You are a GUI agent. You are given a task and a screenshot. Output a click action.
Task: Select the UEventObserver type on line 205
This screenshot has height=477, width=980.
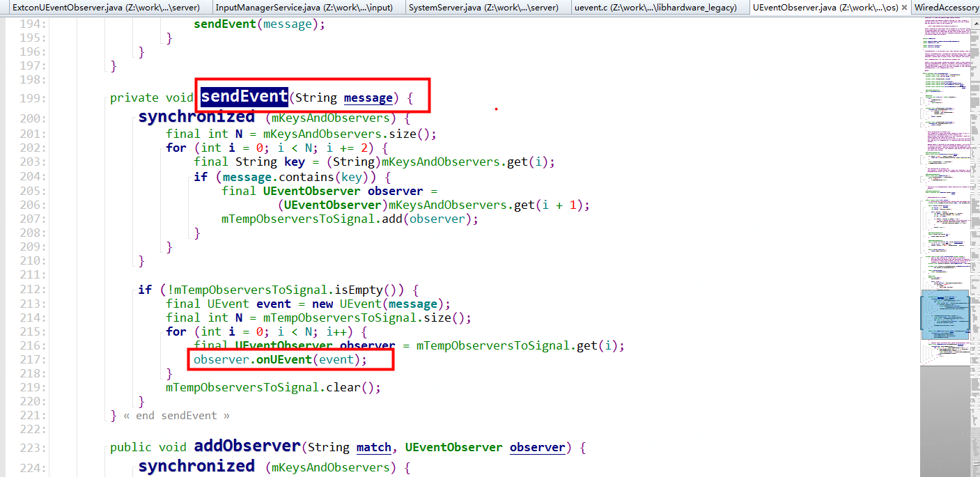pos(310,191)
